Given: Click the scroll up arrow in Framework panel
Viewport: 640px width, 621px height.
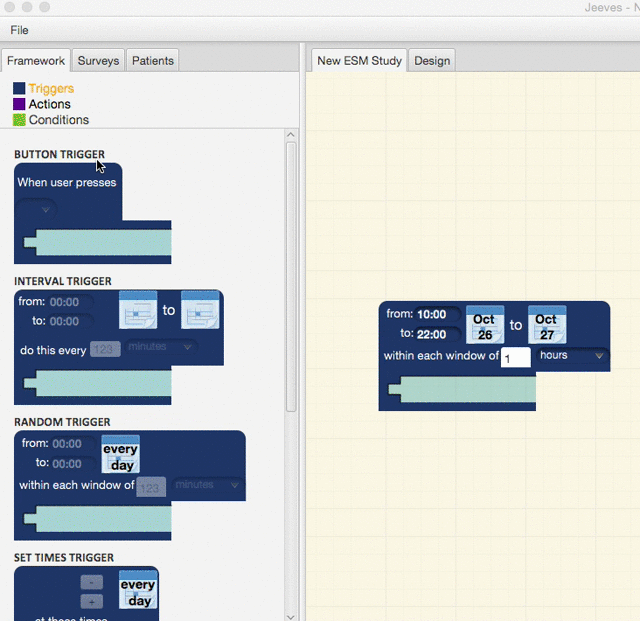Looking at the screenshot, I should coord(291,135).
